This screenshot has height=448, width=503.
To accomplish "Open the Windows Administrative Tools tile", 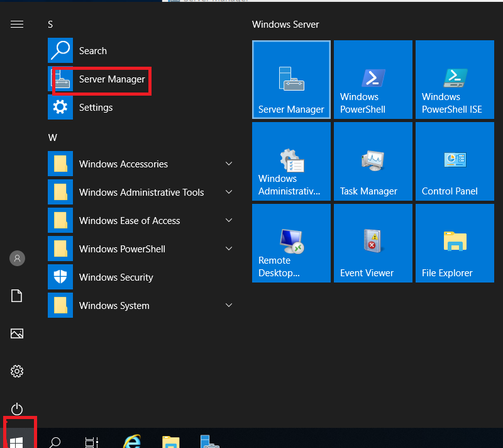I will tap(291, 162).
